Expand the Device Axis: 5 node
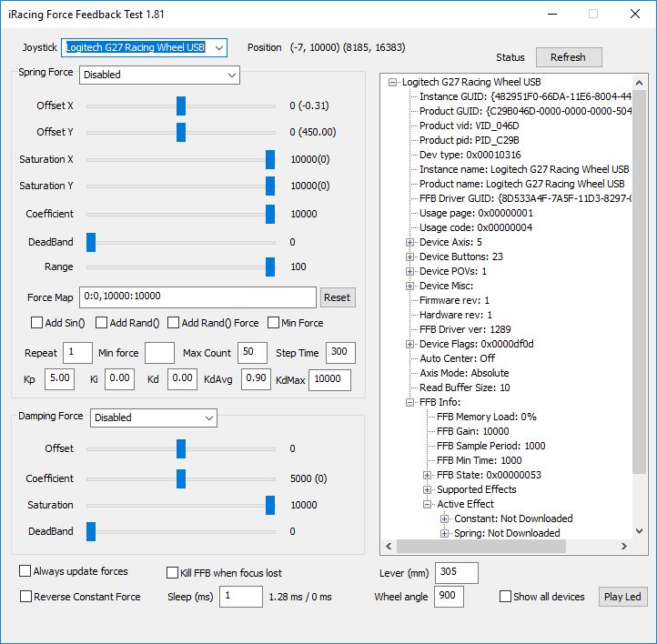Screen dimensions: 657x644 [409, 243]
